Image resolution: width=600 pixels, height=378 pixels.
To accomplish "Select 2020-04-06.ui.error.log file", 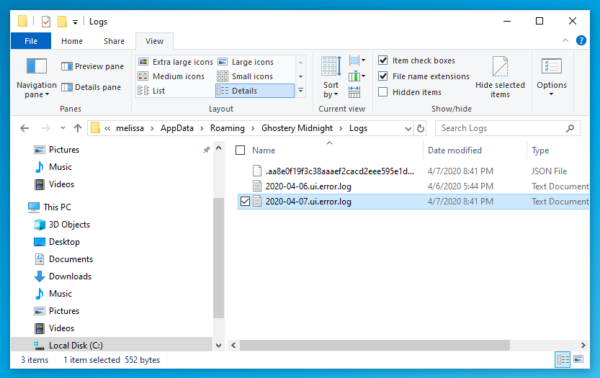I will click(x=308, y=186).
